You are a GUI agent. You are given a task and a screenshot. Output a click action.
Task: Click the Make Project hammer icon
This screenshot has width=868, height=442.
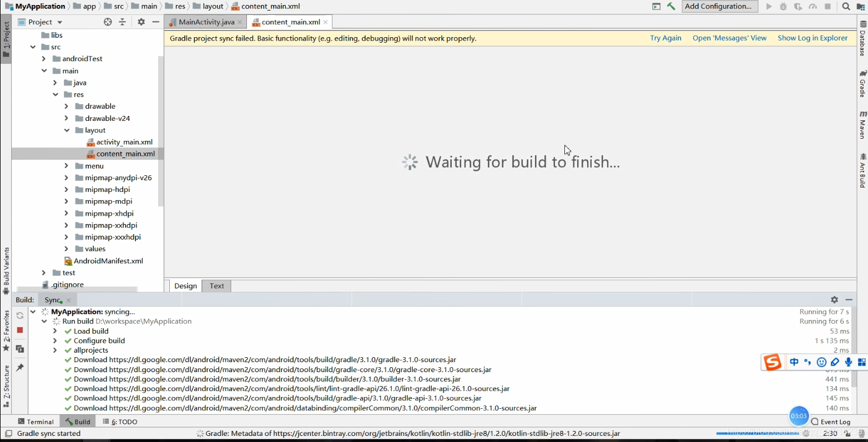pos(671,7)
